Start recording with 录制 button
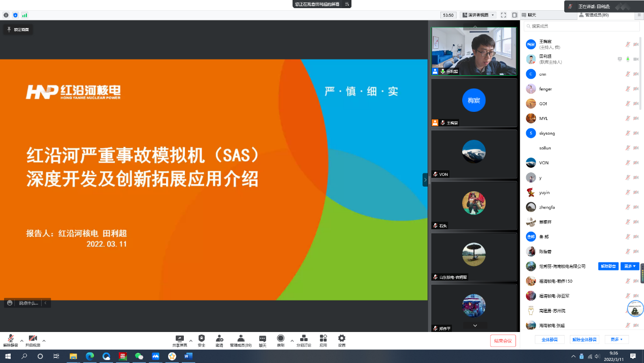 280,340
